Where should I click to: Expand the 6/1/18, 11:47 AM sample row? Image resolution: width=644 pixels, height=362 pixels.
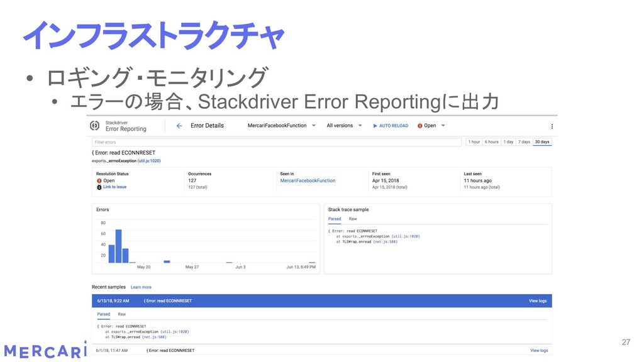pos(322,351)
